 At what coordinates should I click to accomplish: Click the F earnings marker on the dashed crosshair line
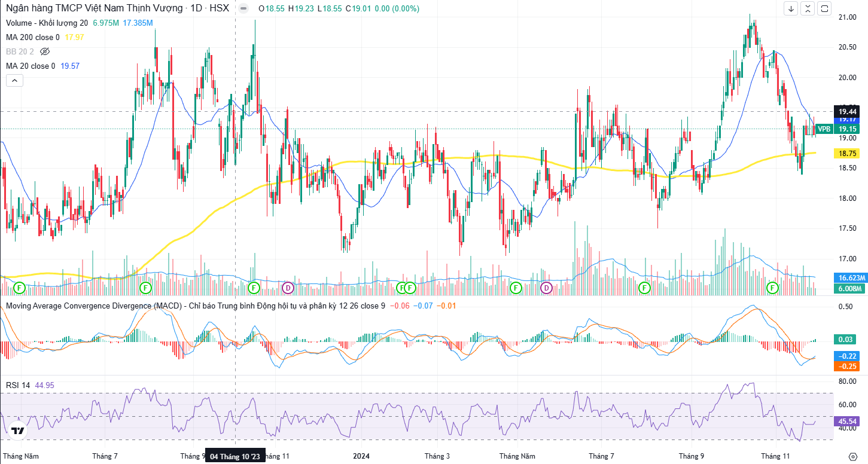tap(253, 288)
